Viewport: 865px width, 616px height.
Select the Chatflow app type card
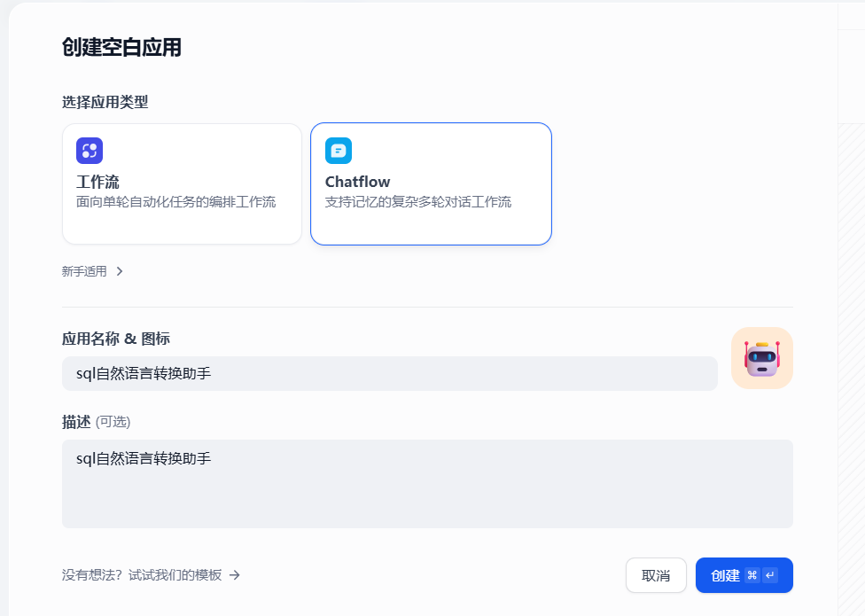point(431,183)
